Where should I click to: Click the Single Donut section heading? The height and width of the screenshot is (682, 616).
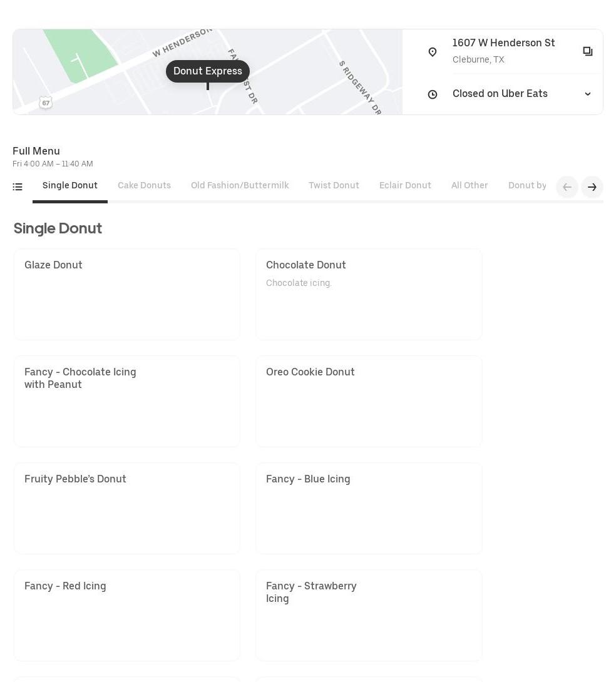[x=58, y=228]
